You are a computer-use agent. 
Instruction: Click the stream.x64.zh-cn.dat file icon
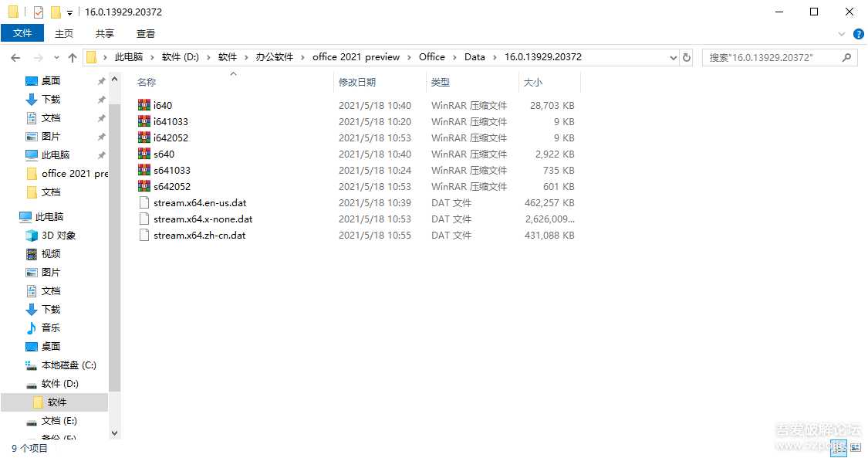click(x=144, y=235)
